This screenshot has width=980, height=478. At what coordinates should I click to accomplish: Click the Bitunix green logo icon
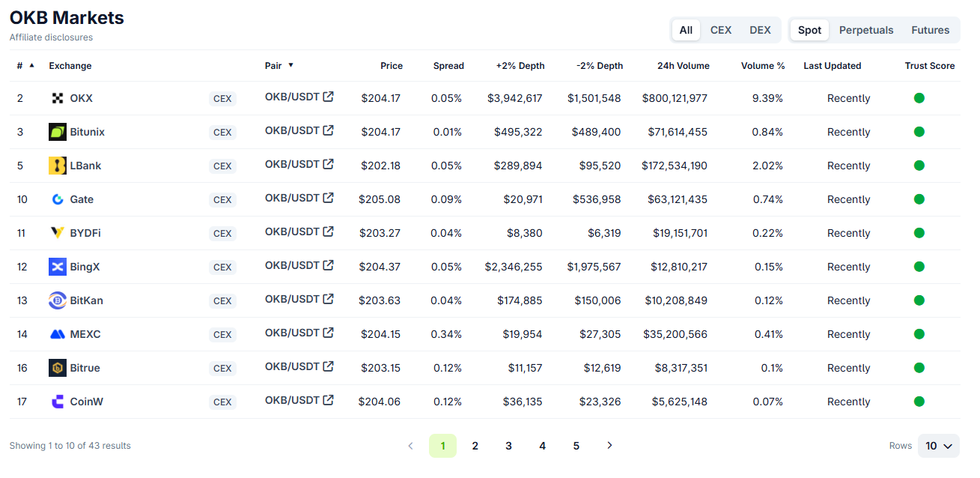pyautogui.click(x=58, y=132)
